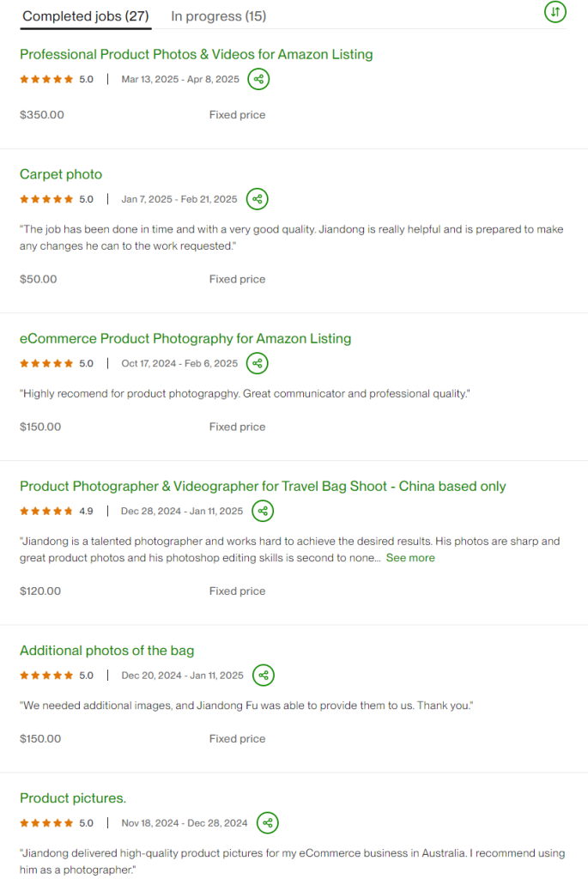Share the Professional Product Photos & Videos job
Image resolution: width=588 pixels, height=879 pixels.
258,80
